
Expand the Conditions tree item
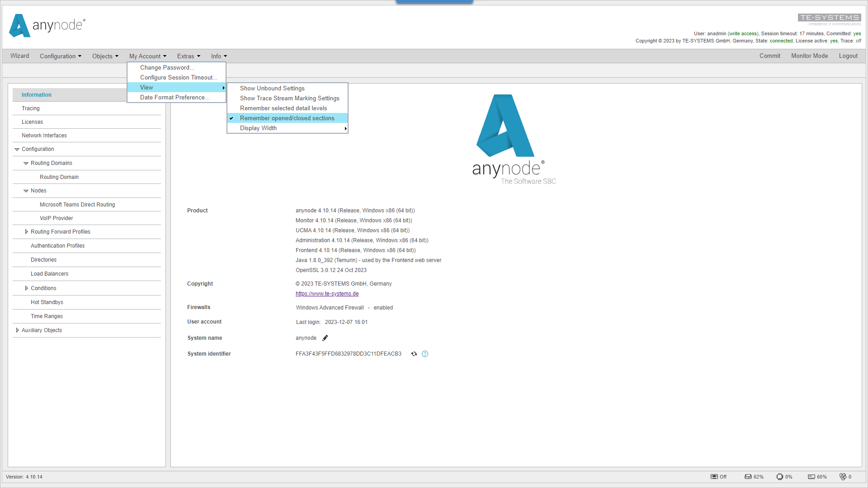tap(26, 288)
